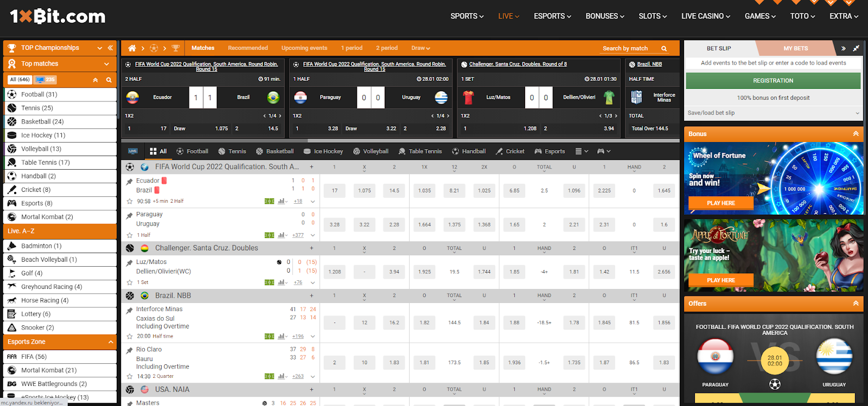Favorite the Paraguay vs Uruguay match with the star
868x406 pixels.
click(130, 235)
